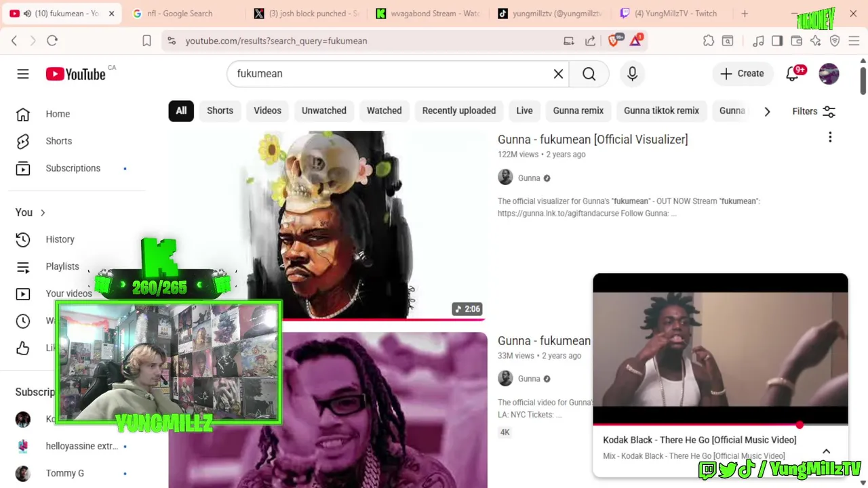Toggle browser sidebar panel
The width and height of the screenshot is (868, 488).
(x=777, y=41)
